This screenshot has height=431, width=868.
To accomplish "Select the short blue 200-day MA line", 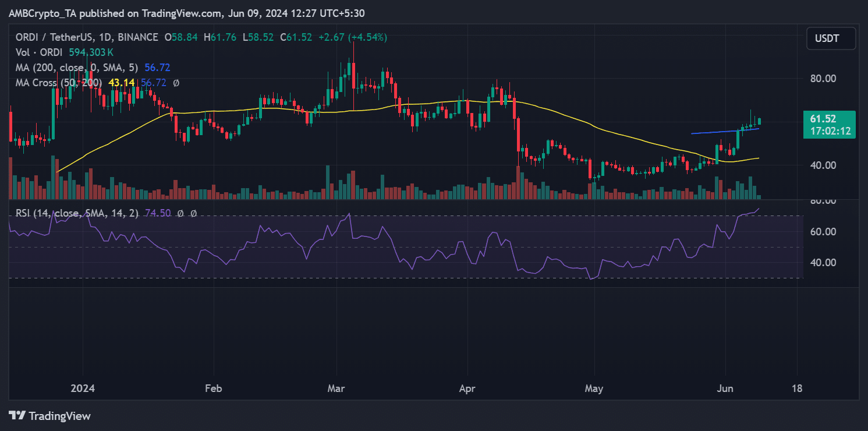I will click(725, 131).
